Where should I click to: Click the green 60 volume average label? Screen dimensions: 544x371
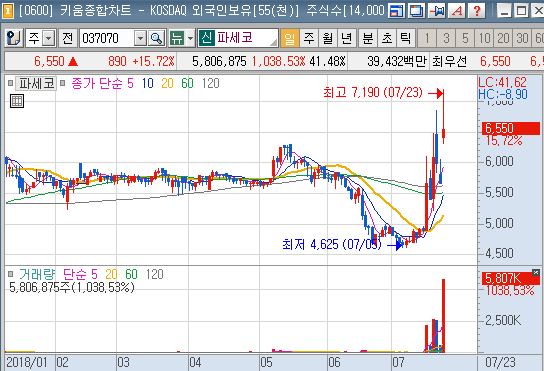tap(131, 274)
